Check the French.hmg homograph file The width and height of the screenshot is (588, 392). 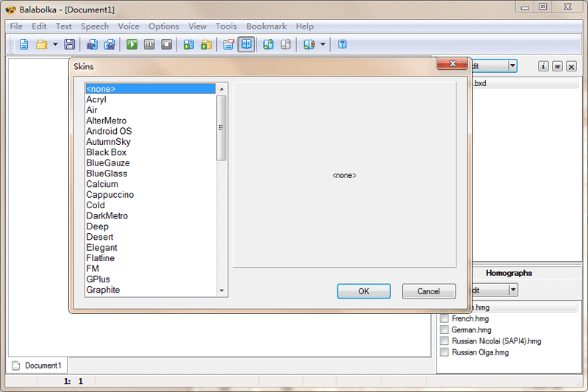pyautogui.click(x=445, y=318)
